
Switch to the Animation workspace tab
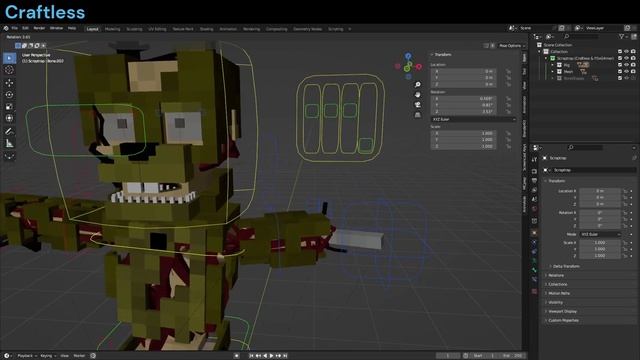(228, 29)
